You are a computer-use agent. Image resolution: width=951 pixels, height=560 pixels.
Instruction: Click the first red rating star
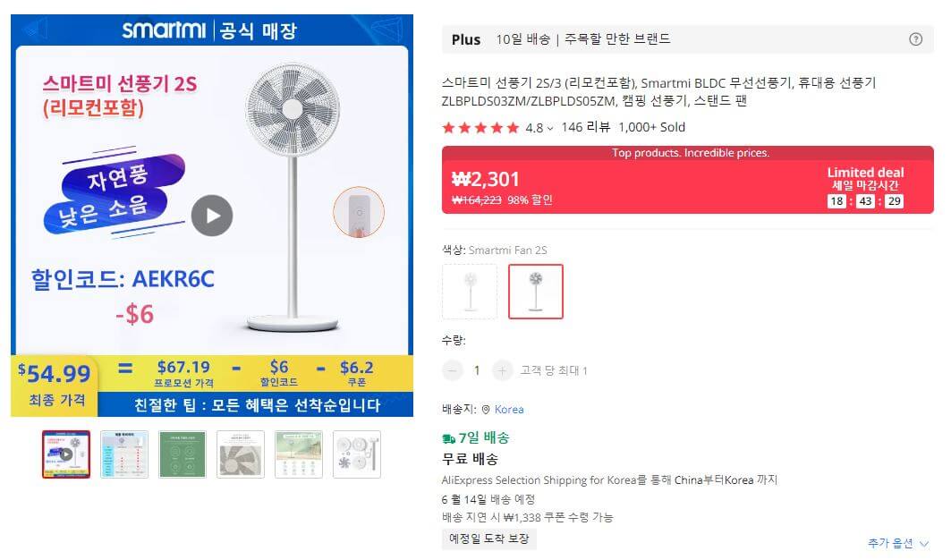click(x=450, y=128)
